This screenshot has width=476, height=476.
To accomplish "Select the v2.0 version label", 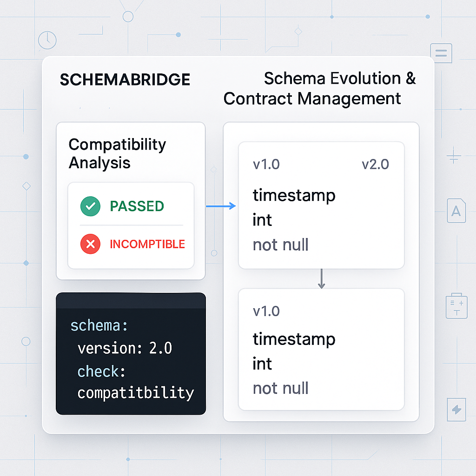I will [375, 165].
